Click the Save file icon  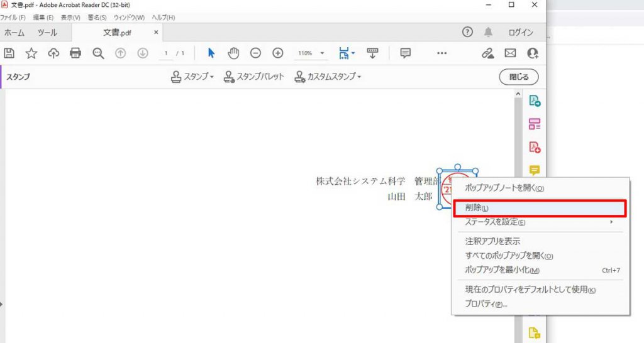point(9,53)
